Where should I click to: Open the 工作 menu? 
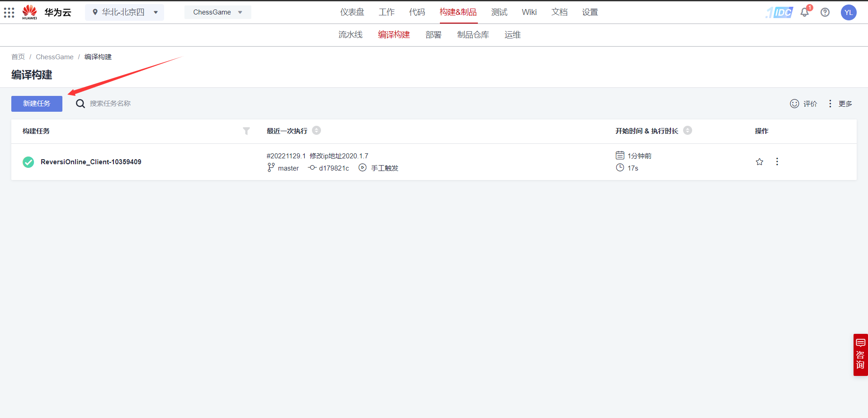387,12
